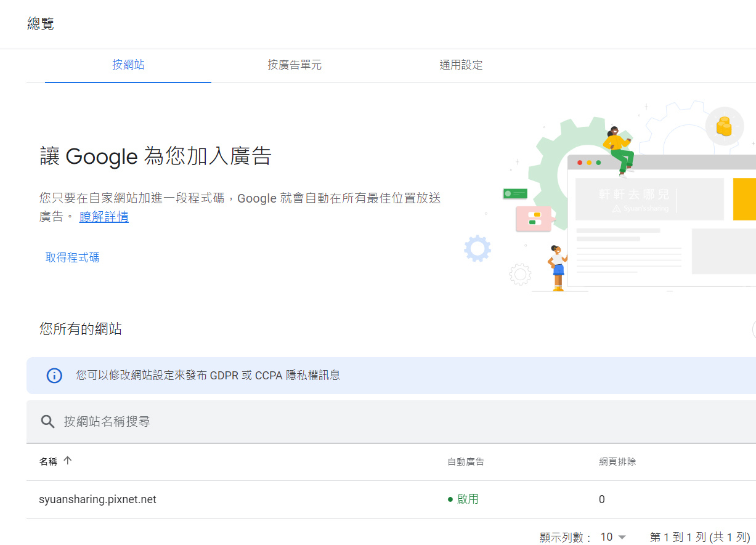The image size is (756, 545).
Task: Click the 自動廣告 column header
Action: 466,461
